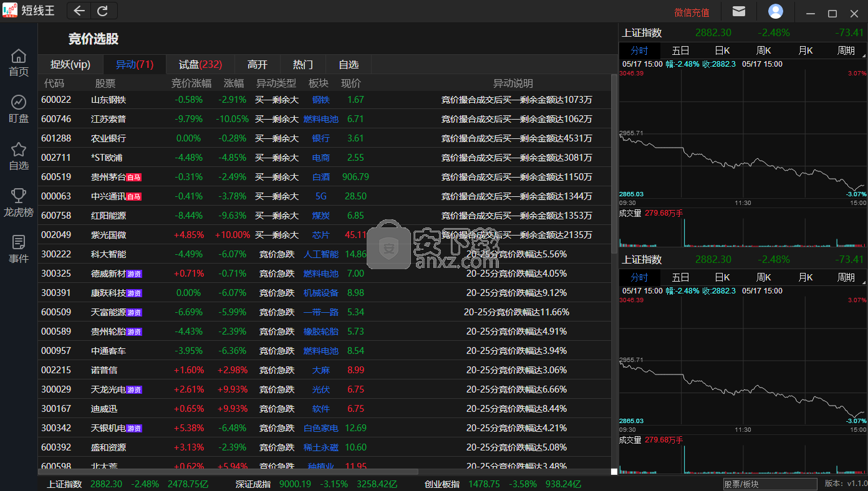Viewport: 868px width, 491px height.
Task: Select 分时 tab in upper chart
Action: click(x=639, y=50)
